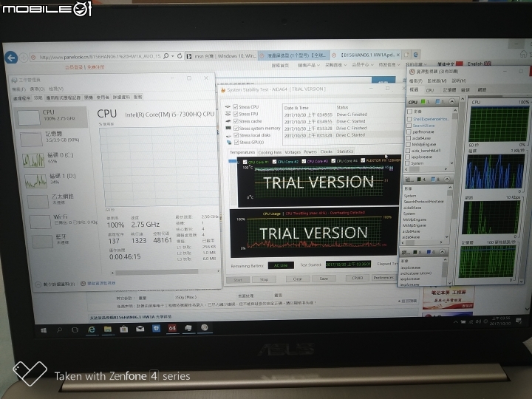
Task: Toggle PLEXTOR drive graph checkbox
Action: pyautogui.click(x=363, y=160)
